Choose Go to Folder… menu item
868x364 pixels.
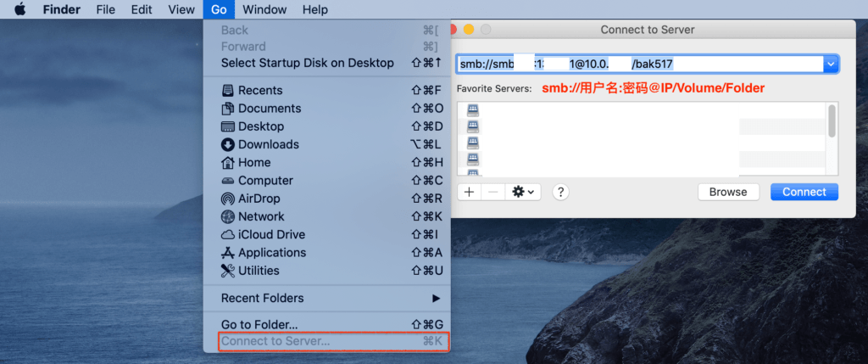tap(327, 325)
